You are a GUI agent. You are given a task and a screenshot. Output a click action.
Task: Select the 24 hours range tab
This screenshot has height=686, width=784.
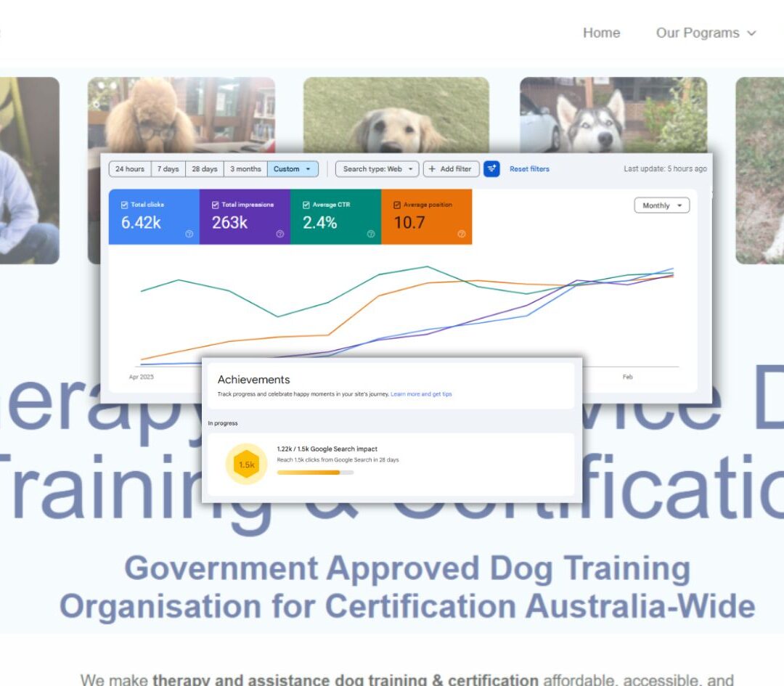tap(130, 169)
